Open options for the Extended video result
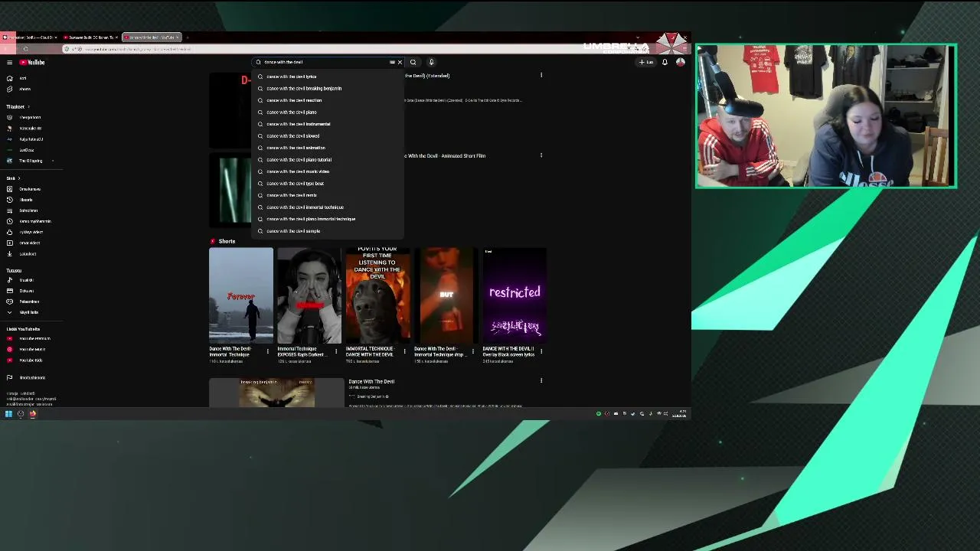 click(541, 75)
